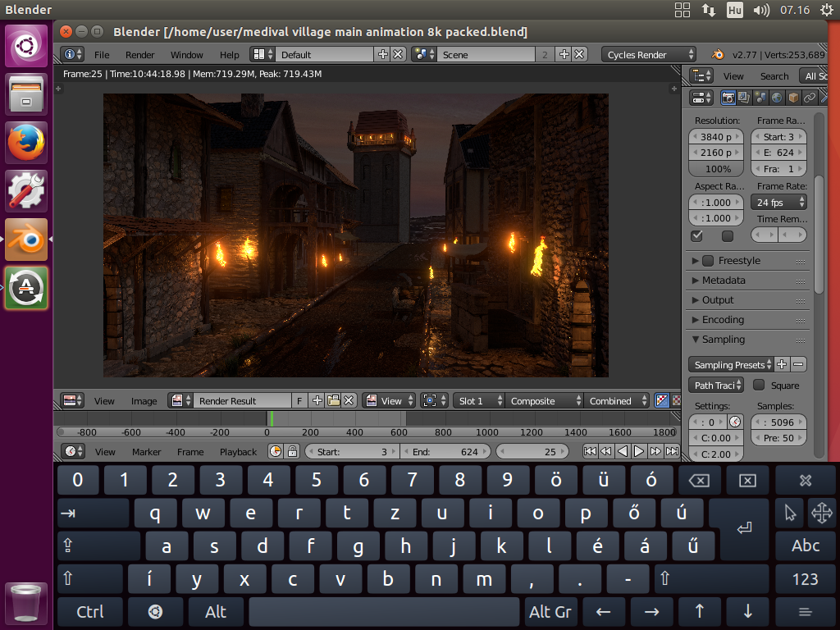This screenshot has width=840, height=630.
Task: Open the screen layout browse icon
Action: pos(262,55)
